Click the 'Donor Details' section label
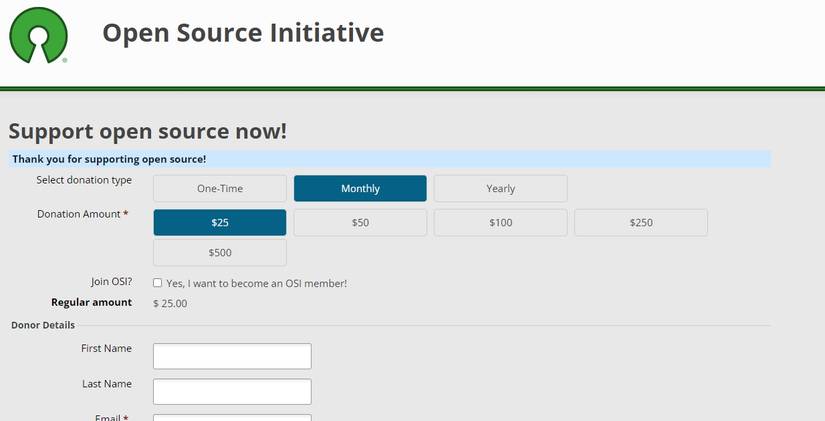 [43, 325]
